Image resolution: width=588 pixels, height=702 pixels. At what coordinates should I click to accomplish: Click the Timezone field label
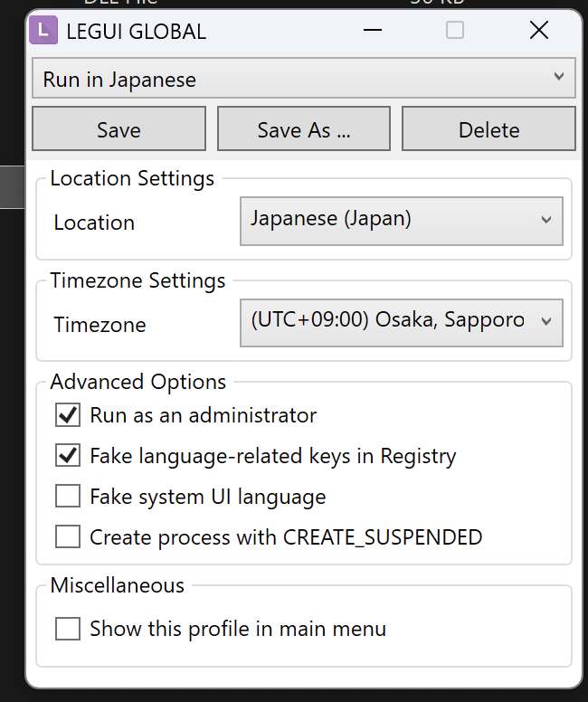click(100, 325)
